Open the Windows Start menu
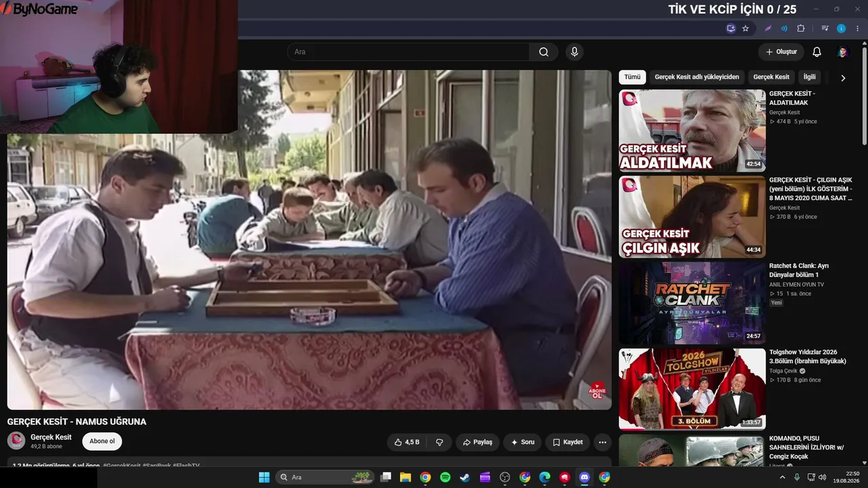 click(264, 477)
